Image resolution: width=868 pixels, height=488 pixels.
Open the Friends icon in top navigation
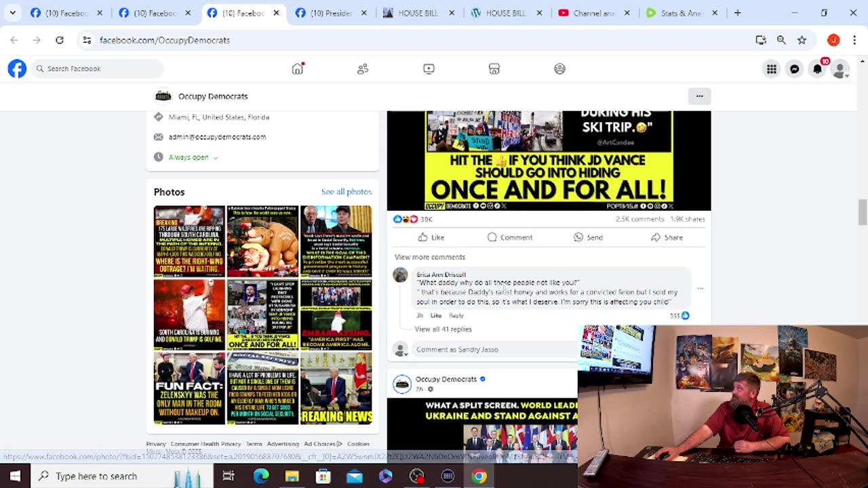pyautogui.click(x=363, y=68)
